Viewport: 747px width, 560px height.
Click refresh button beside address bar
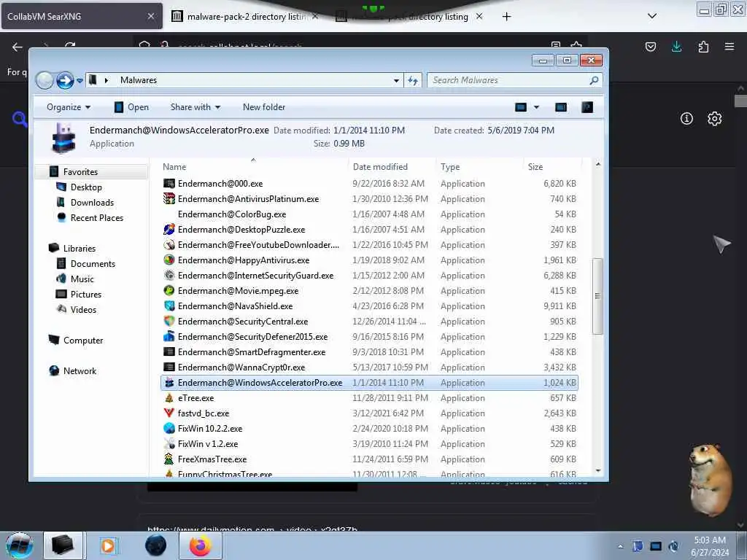click(x=413, y=80)
